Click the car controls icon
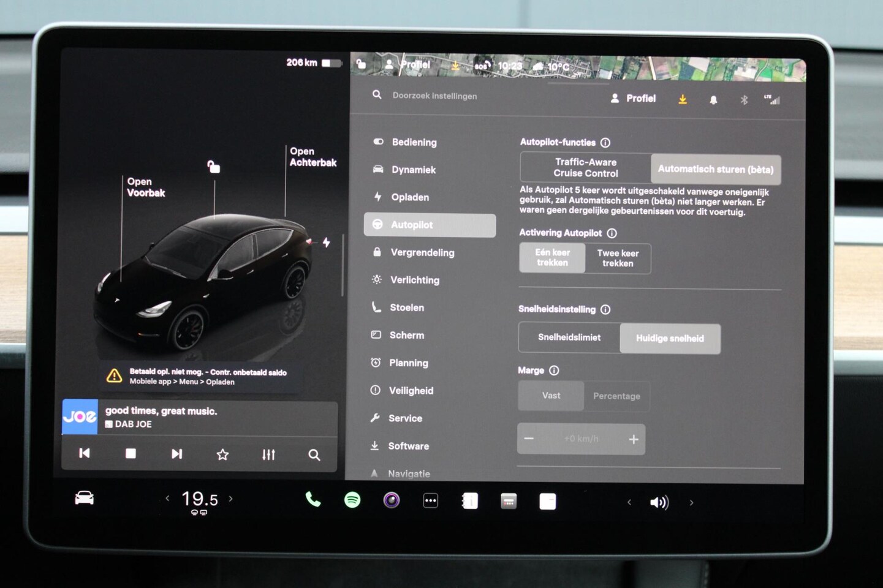Screen dimensions: 883x588 coord(84,498)
